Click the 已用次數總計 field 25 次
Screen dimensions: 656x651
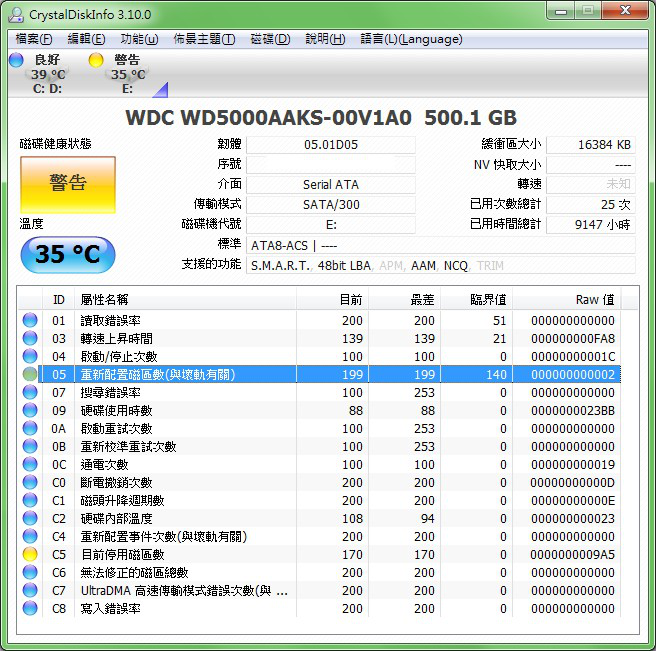click(x=591, y=205)
